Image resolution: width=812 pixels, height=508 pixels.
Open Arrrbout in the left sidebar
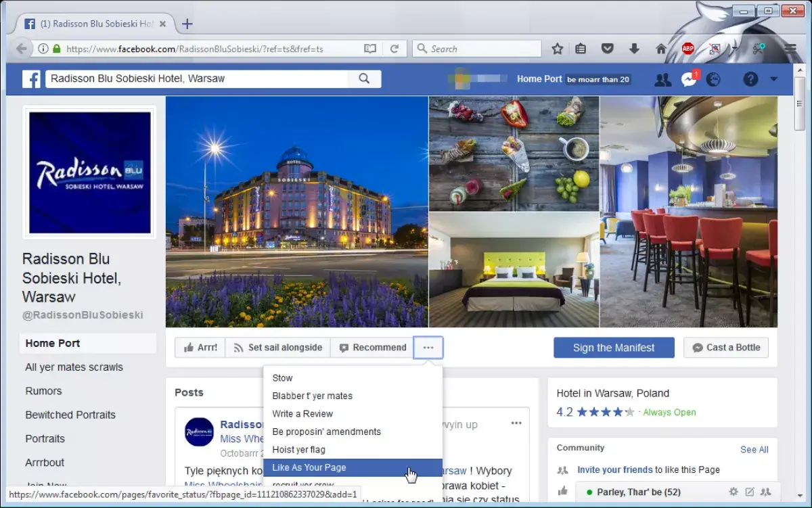pos(45,463)
